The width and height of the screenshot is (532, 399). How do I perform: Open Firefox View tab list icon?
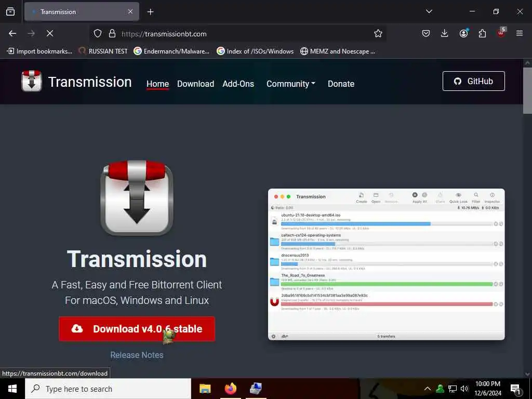point(10,11)
